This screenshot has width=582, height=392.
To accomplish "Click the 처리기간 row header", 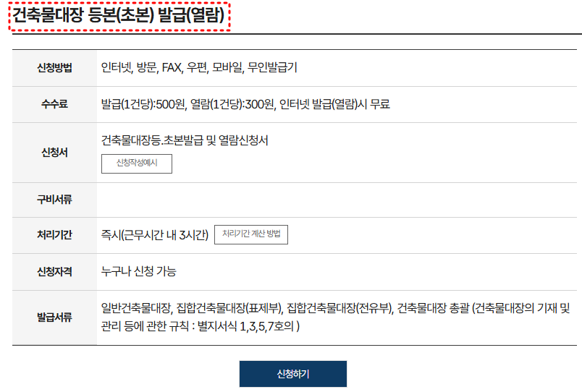I will (x=54, y=235).
